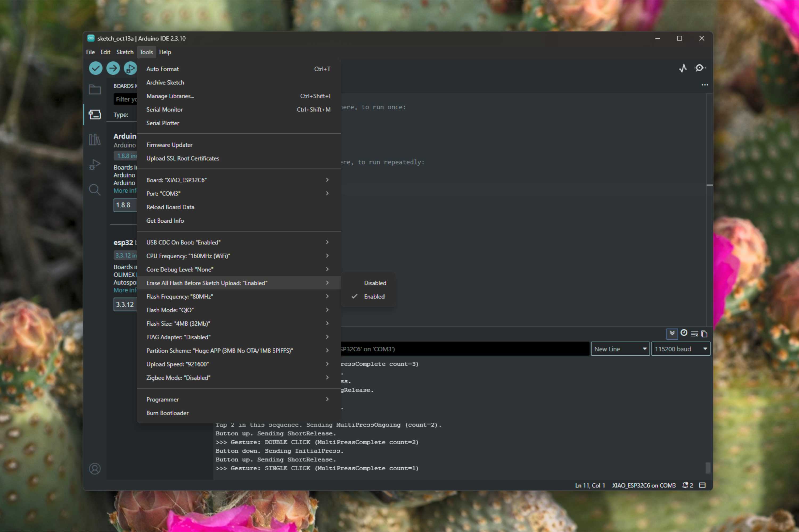The height and width of the screenshot is (532, 799).
Task: Click the account profile icon
Action: 95,468
